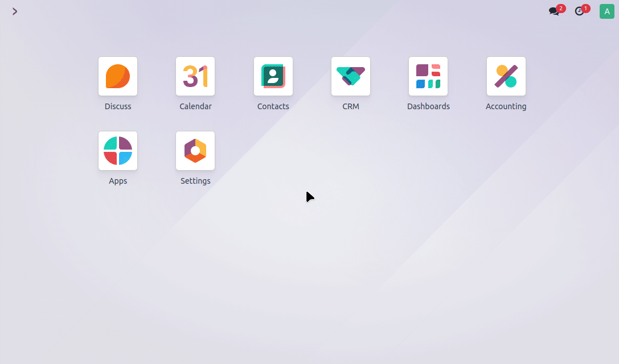Open the Accounting app icon
This screenshot has width=619, height=364.
click(506, 76)
